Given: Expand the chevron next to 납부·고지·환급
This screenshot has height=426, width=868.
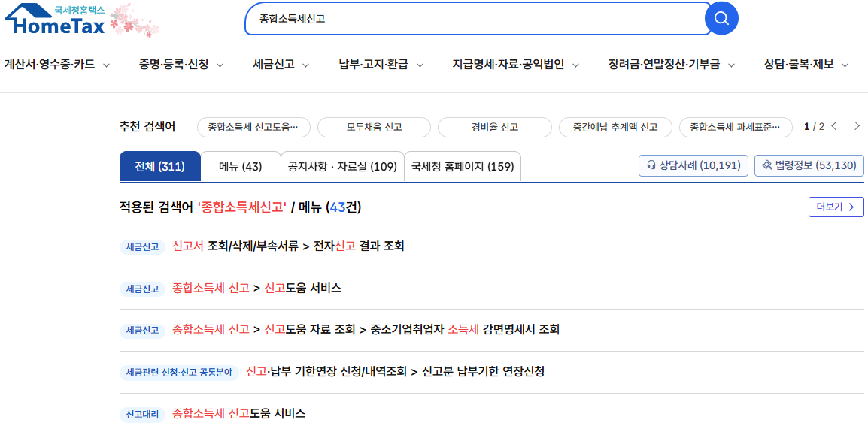Looking at the screenshot, I should click(420, 65).
